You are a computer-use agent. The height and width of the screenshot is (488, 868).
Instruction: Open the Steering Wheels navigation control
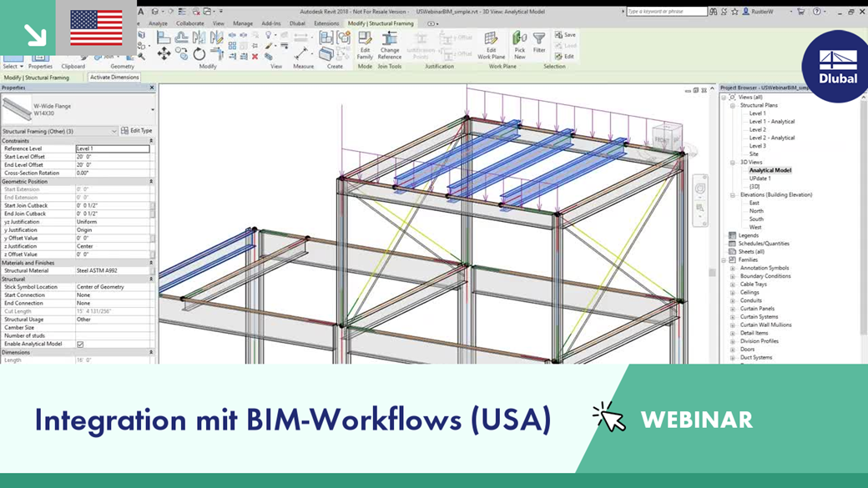point(699,189)
